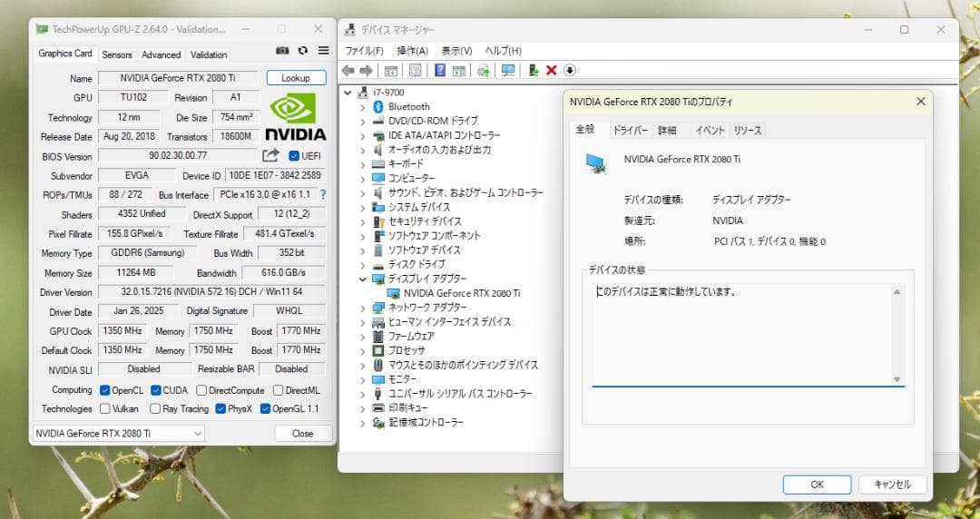
Task: Toggle the action pane toolbar icon
Action: [459, 71]
